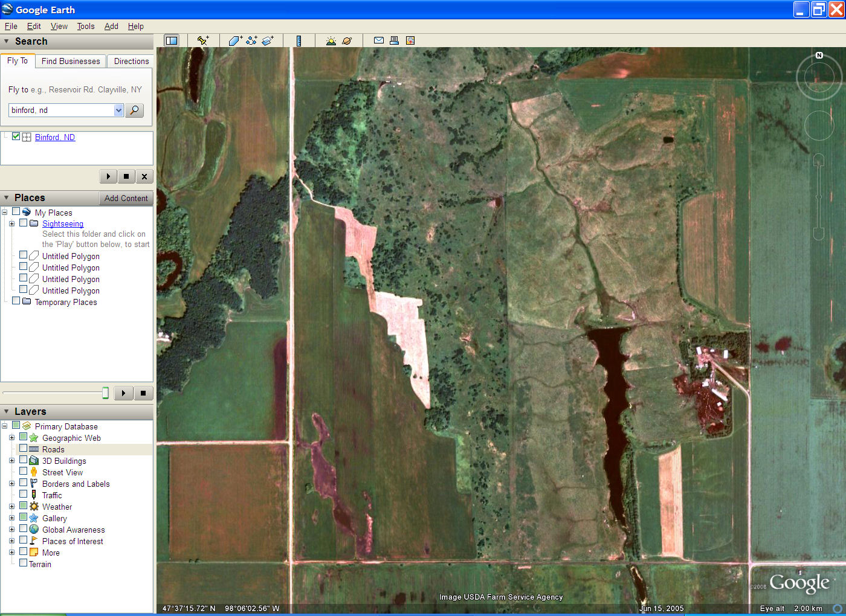Image resolution: width=846 pixels, height=616 pixels.
Task: Click the Add Content button
Action: [126, 198]
